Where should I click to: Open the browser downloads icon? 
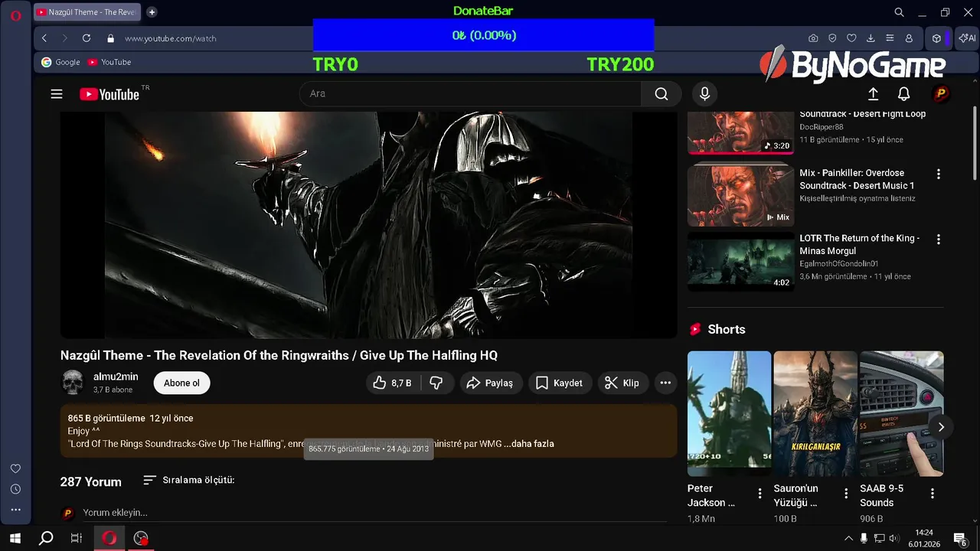pyautogui.click(x=871, y=38)
